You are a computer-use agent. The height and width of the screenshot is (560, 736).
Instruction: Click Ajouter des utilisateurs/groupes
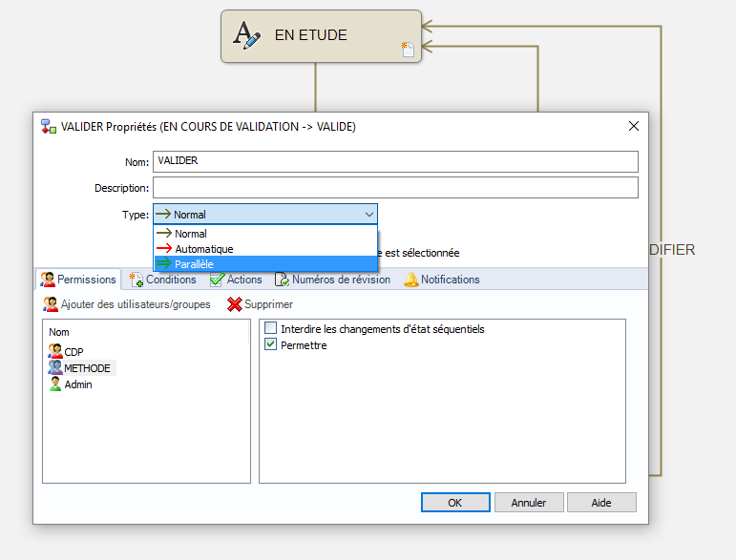tap(127, 304)
